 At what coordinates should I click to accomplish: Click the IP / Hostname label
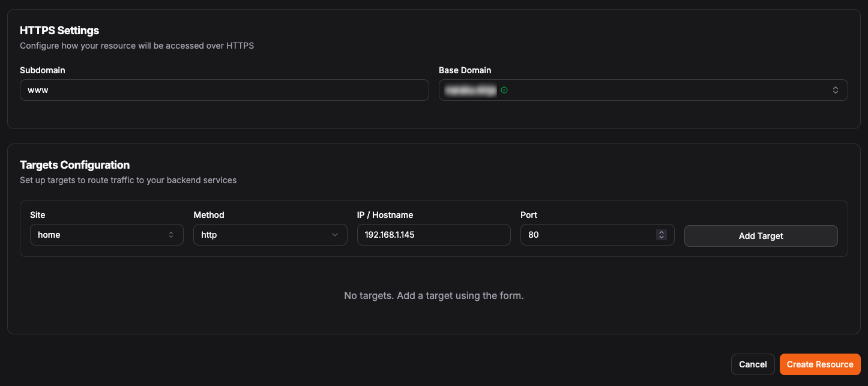tap(385, 215)
